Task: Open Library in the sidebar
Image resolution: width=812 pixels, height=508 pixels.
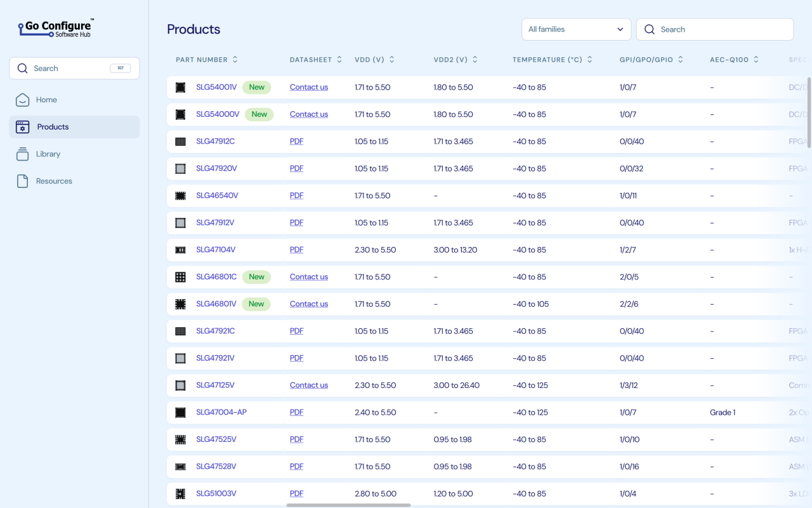Action: tap(74, 154)
